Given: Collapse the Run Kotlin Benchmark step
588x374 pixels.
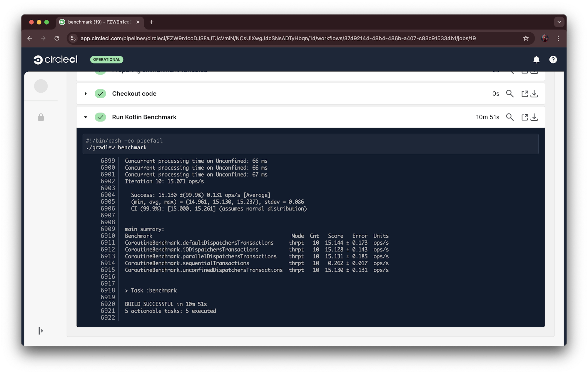Looking at the screenshot, I should (86, 117).
